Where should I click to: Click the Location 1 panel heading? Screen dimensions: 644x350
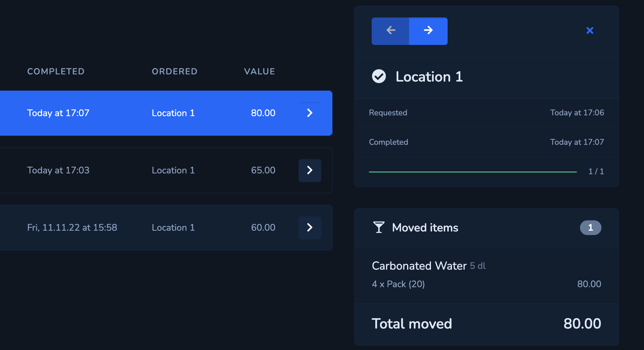coord(429,76)
